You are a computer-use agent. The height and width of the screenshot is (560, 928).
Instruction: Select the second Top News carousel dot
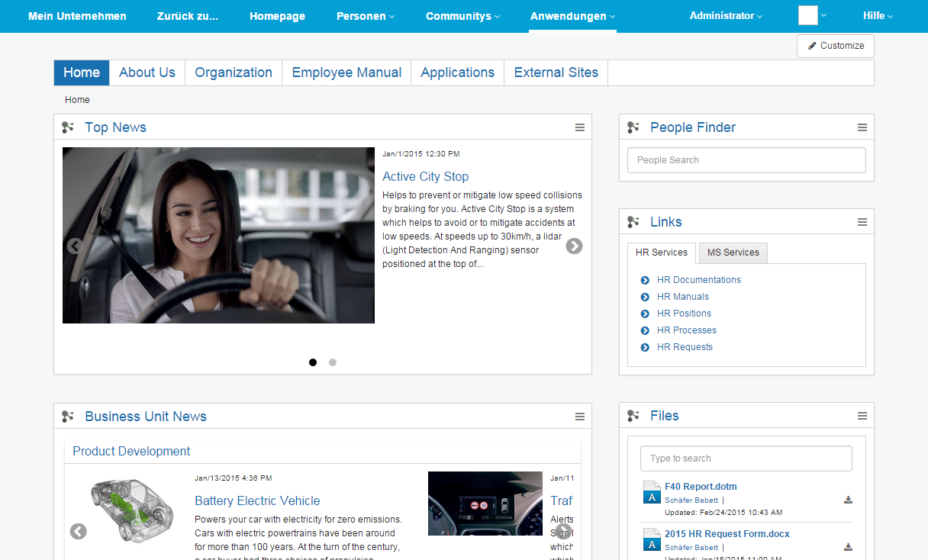pyautogui.click(x=333, y=362)
